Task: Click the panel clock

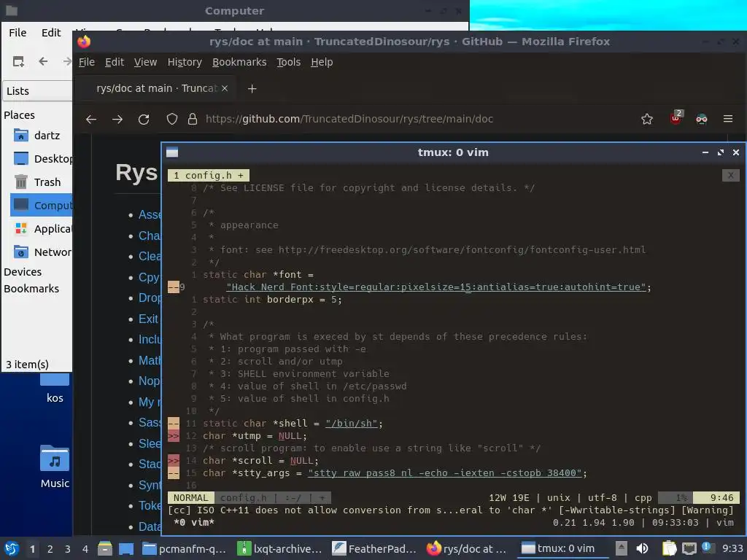Action: click(x=732, y=549)
